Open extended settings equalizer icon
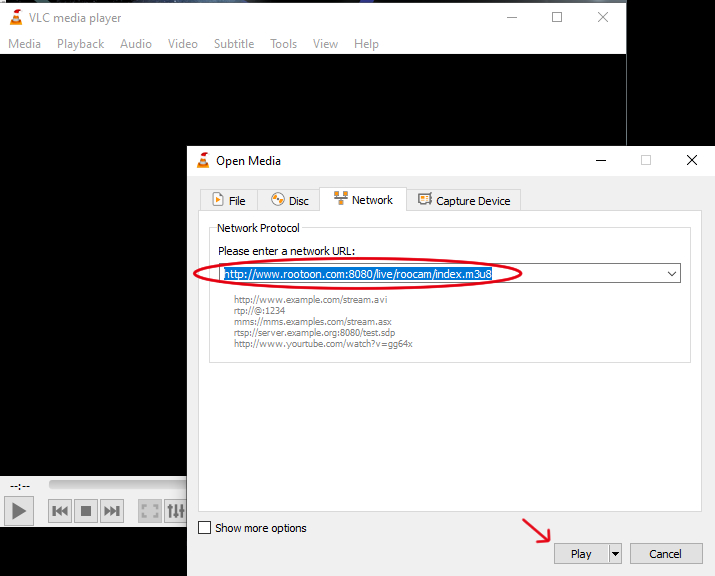 pos(176,511)
